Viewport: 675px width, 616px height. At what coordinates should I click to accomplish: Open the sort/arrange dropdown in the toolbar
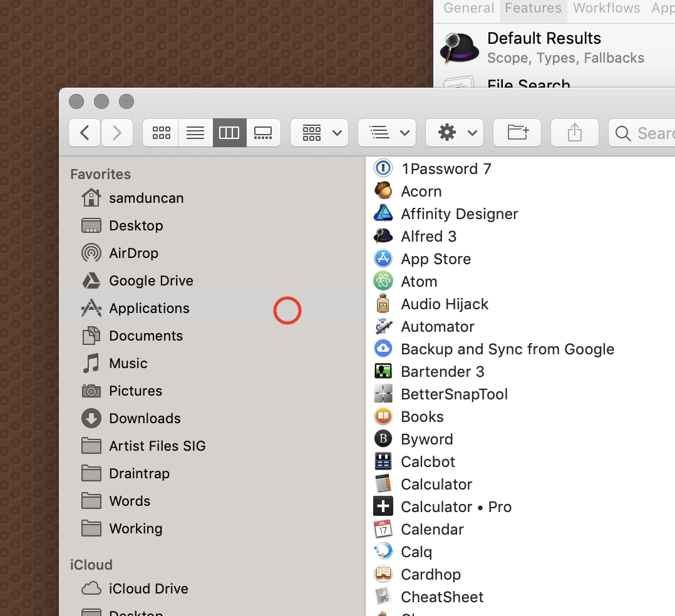coord(387,133)
